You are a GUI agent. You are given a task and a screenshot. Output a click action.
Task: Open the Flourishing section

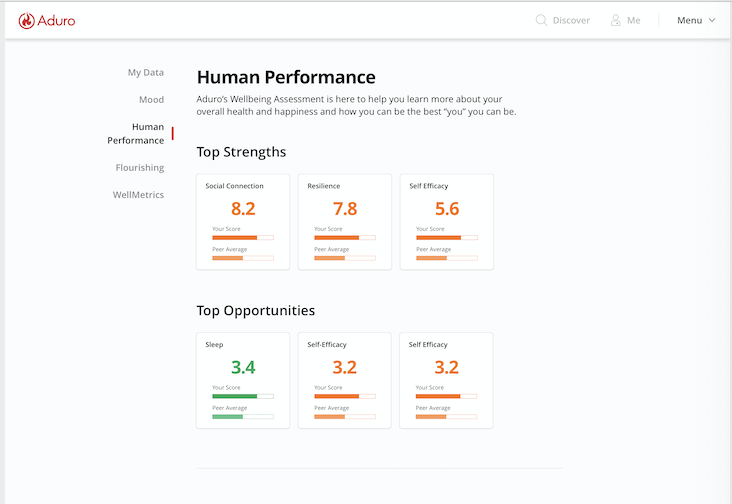[x=139, y=168]
